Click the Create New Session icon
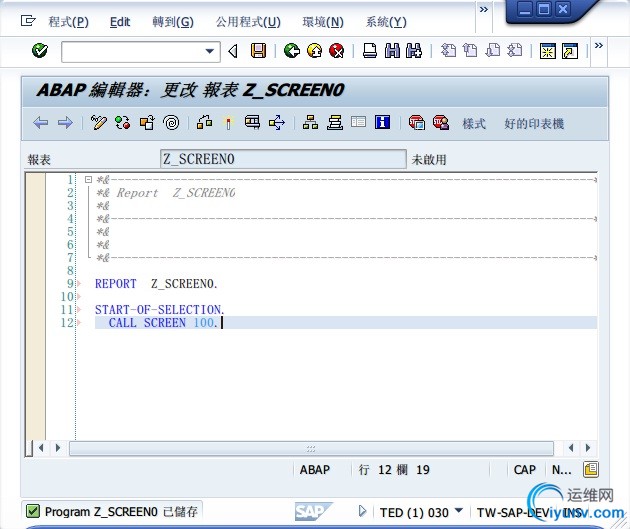630x529 pixels. [x=548, y=51]
